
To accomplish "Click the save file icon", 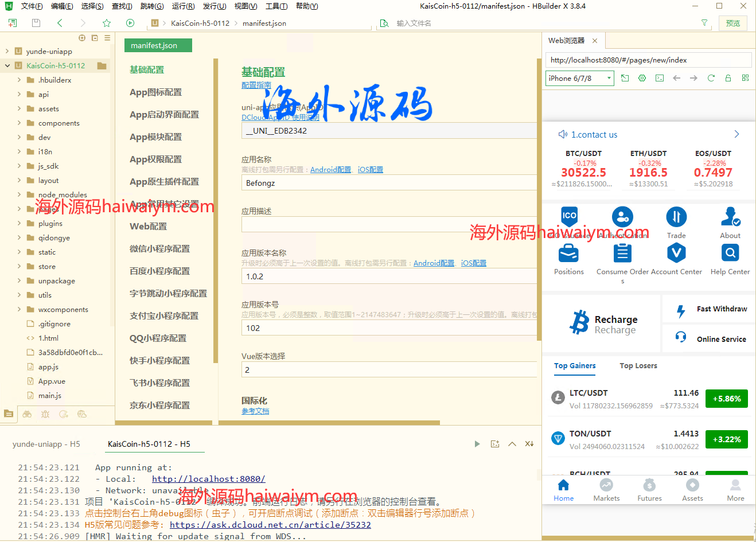I will [x=36, y=23].
